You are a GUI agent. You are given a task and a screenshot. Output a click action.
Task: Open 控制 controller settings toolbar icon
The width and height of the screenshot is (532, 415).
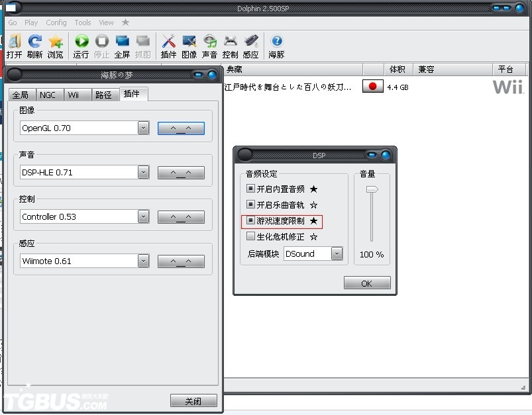point(231,41)
